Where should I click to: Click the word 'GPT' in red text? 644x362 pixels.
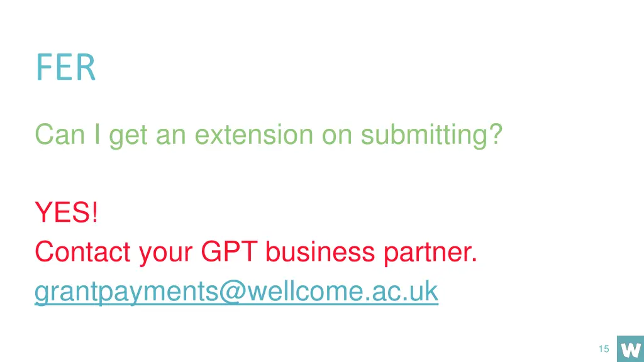click(229, 251)
